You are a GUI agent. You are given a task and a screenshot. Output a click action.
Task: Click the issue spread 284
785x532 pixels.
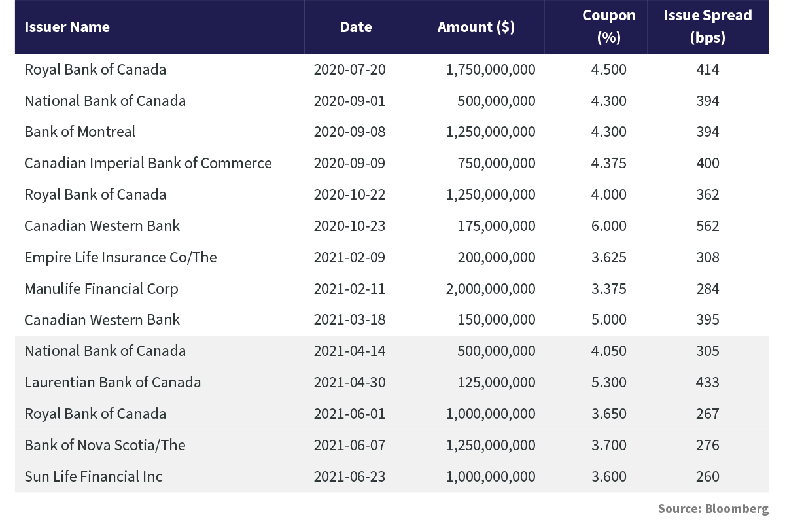point(708,289)
